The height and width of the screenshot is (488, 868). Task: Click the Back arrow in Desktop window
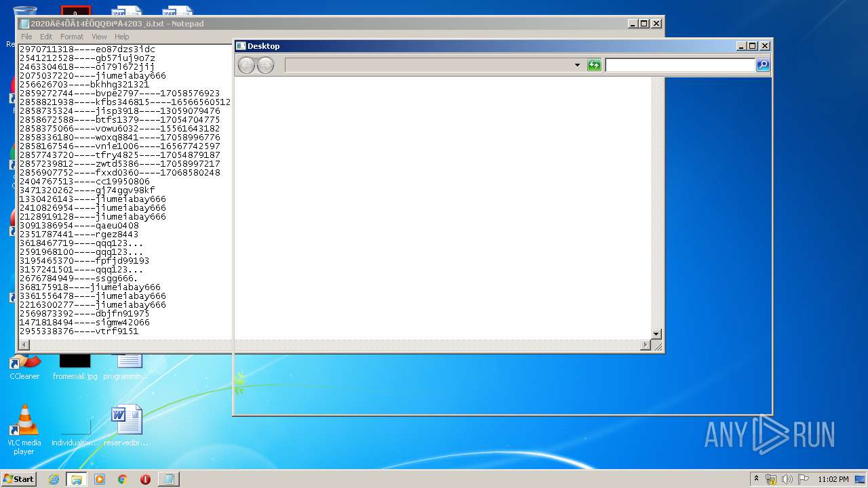246,65
